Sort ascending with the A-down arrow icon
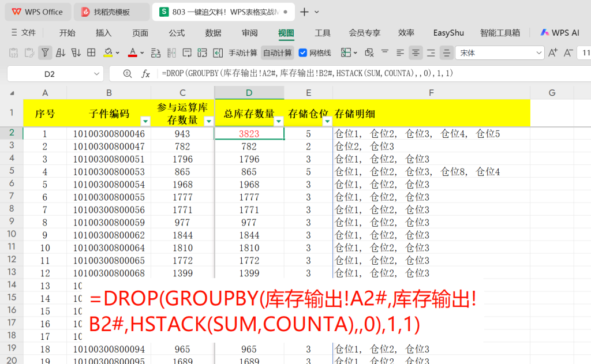The width and height of the screenshot is (591, 364). [x=60, y=52]
